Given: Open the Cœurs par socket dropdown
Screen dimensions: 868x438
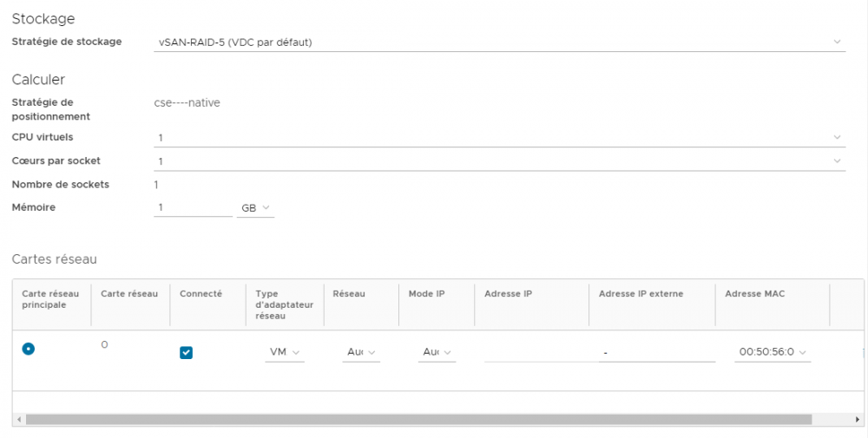Looking at the screenshot, I should coord(499,161).
